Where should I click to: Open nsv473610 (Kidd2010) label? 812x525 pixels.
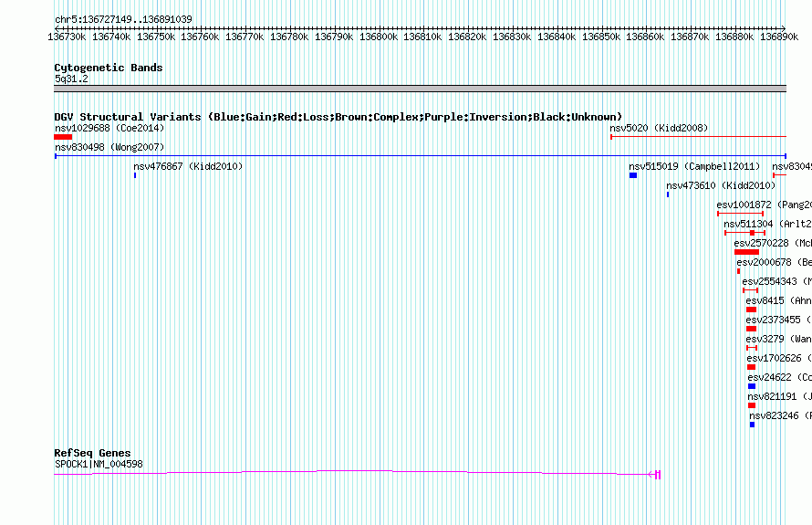tap(721, 185)
